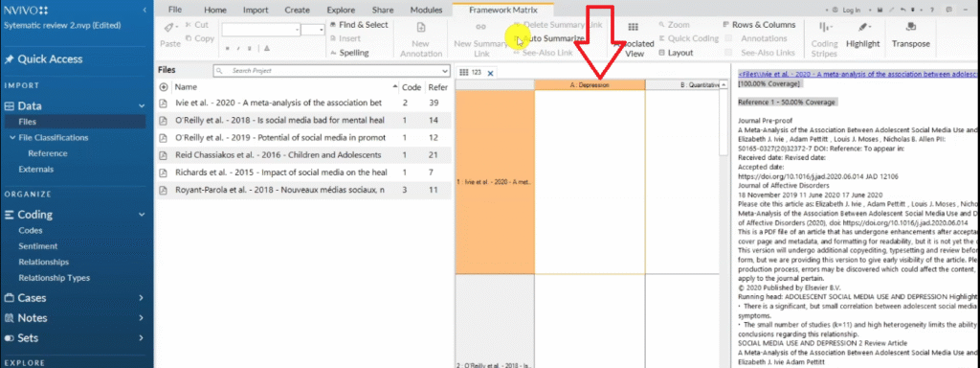
Task: Toggle the See-Also Links checkbox
Action: tap(728, 54)
